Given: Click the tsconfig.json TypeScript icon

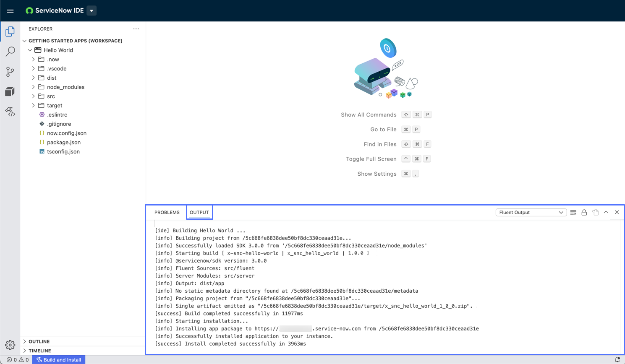Looking at the screenshot, I should (x=42, y=151).
